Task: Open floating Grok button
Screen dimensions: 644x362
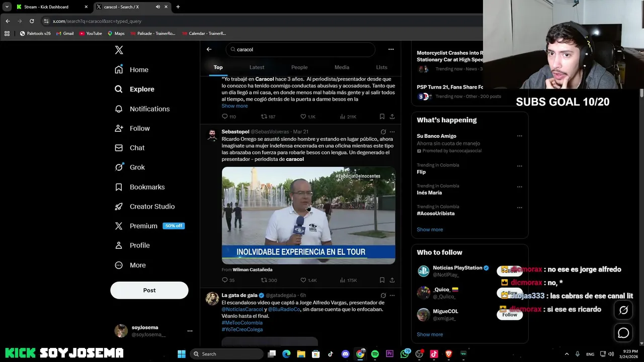Action: (623, 310)
